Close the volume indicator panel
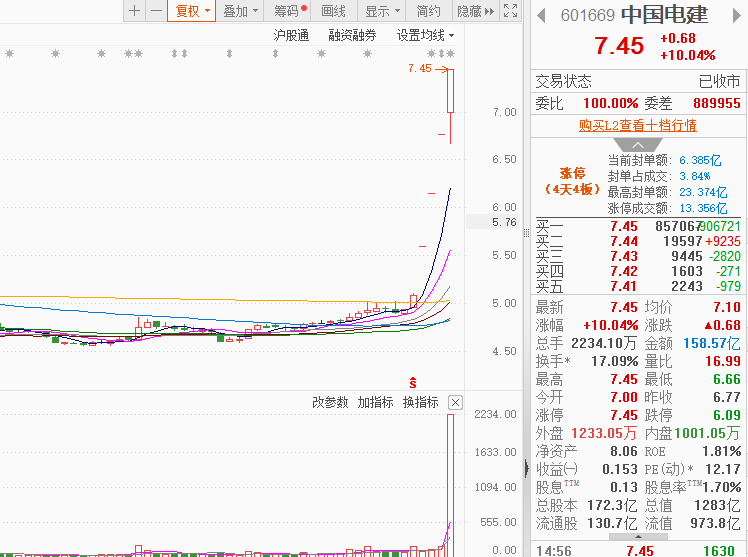Screen dimensions: 748x557 click(x=455, y=402)
